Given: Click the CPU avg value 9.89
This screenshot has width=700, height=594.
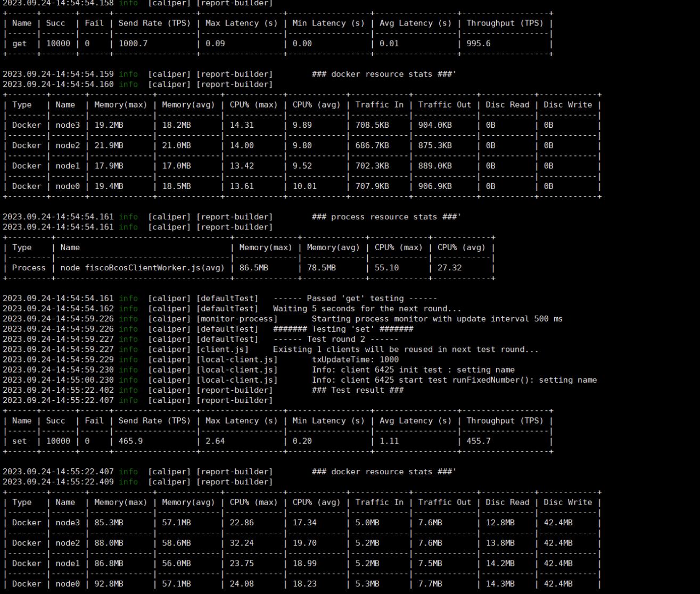Looking at the screenshot, I should (302, 125).
